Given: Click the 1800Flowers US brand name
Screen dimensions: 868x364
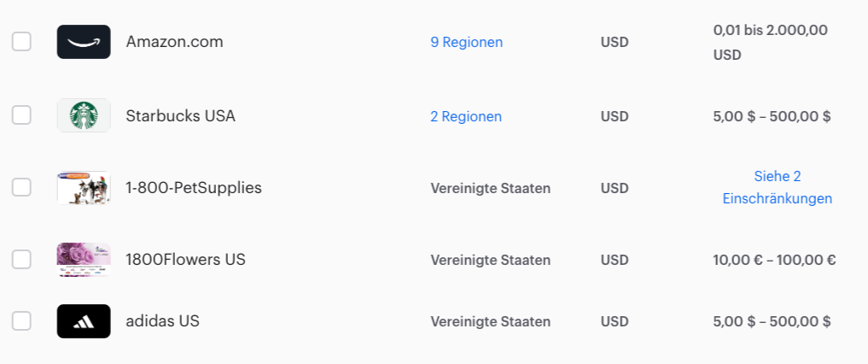Looking at the screenshot, I should pos(185,260).
